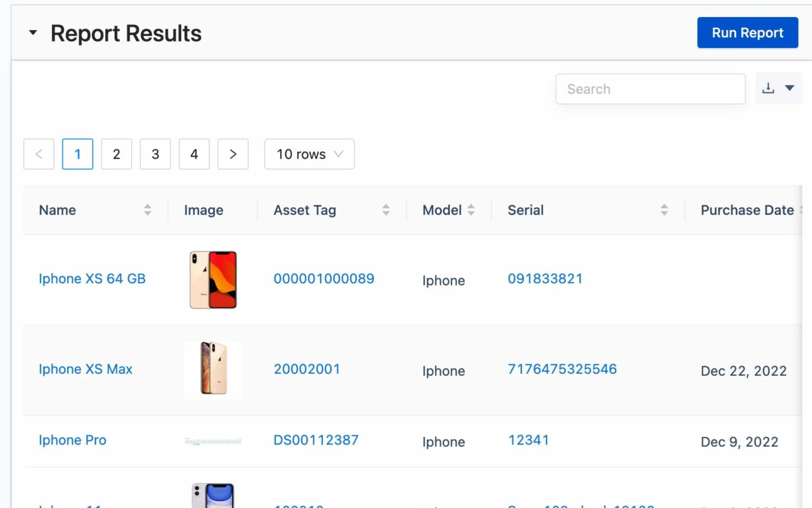The height and width of the screenshot is (508, 812).
Task: Focus the Search input field
Action: click(650, 89)
